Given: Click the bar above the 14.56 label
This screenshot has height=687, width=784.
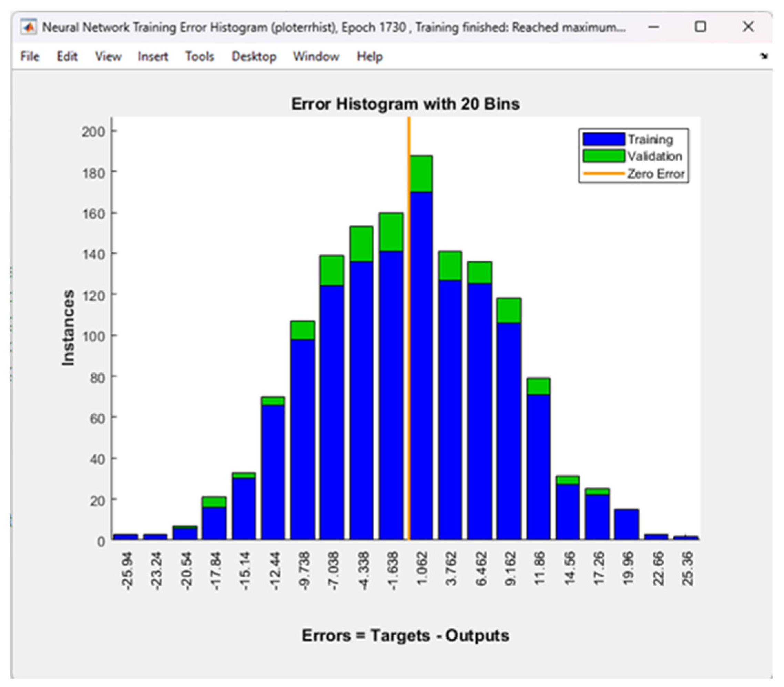Looking at the screenshot, I should click(x=568, y=508).
